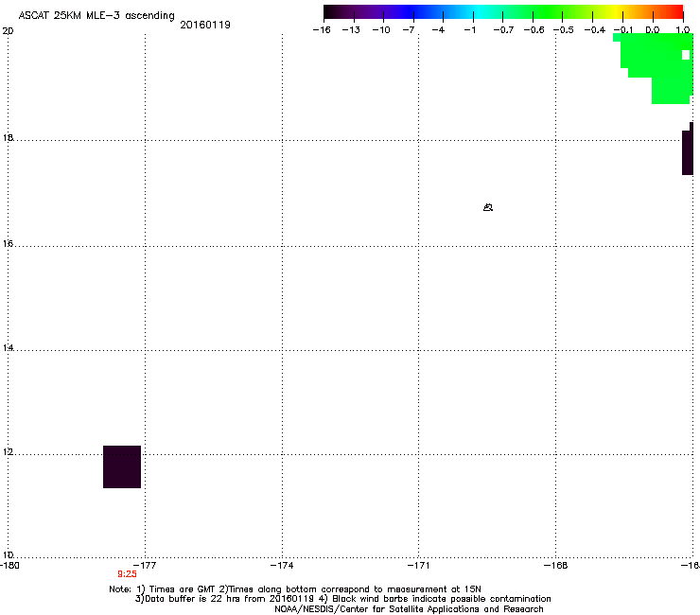Image resolution: width=700 pixels, height=615 pixels.
Task: Click the -7 color bar label
Action: (409, 30)
